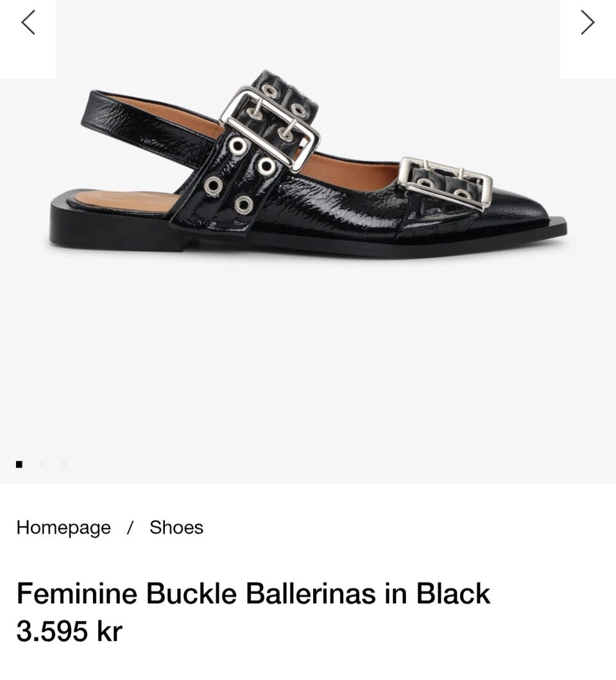Click the 3.595 kr price text
616x680 pixels.
tap(69, 631)
